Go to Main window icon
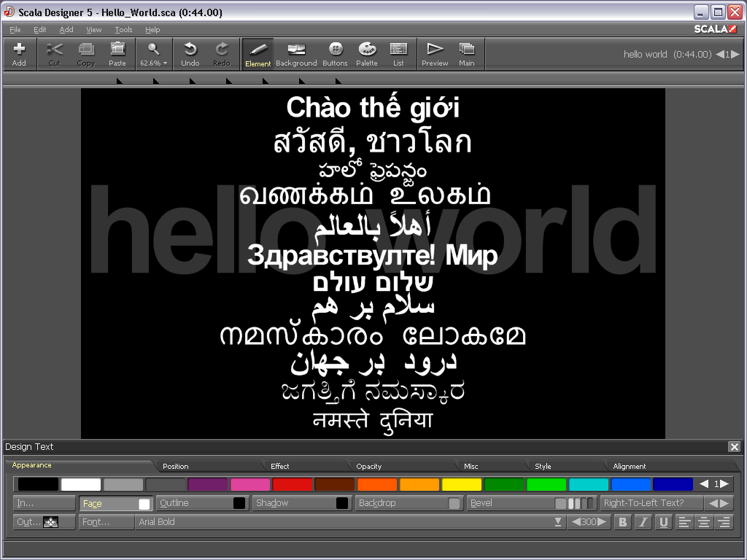Viewport: 747px width, 560px height. [467, 54]
